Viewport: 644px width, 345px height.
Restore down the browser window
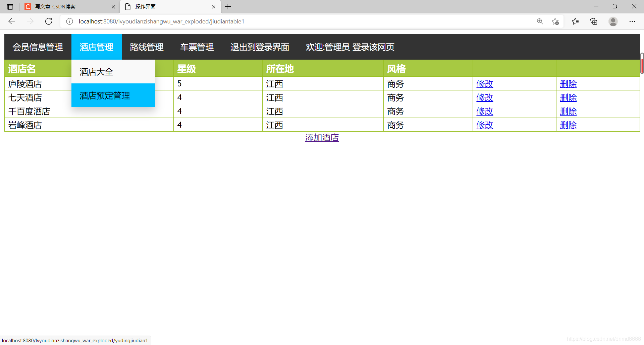tap(615, 6)
